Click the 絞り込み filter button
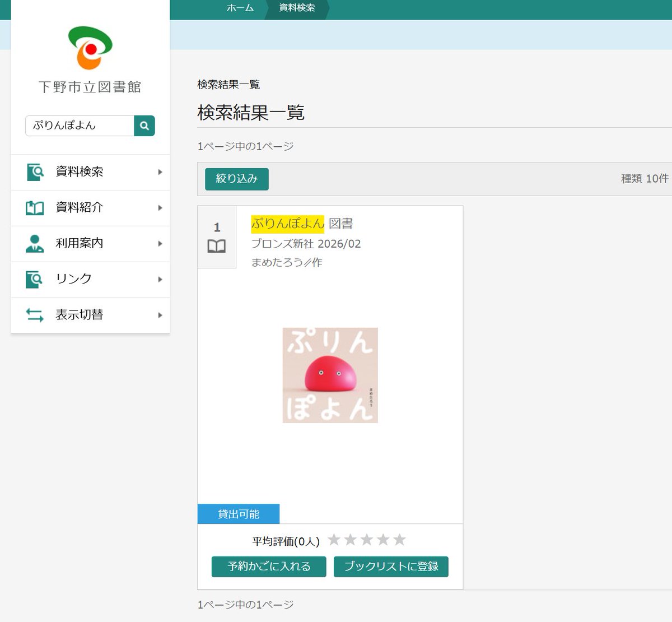This screenshot has width=672, height=622. tap(237, 179)
